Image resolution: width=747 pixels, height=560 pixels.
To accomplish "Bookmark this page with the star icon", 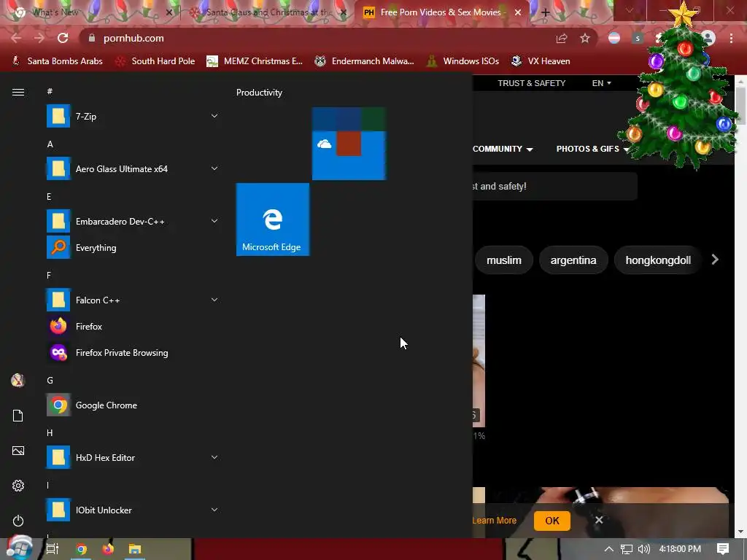I will tap(585, 38).
